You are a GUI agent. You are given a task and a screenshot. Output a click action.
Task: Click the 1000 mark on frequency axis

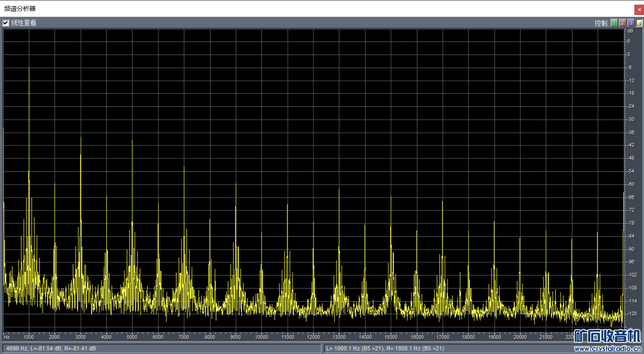tap(29, 337)
